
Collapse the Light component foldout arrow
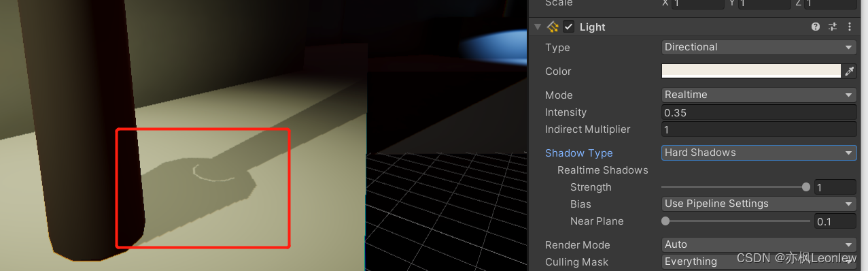(x=538, y=27)
